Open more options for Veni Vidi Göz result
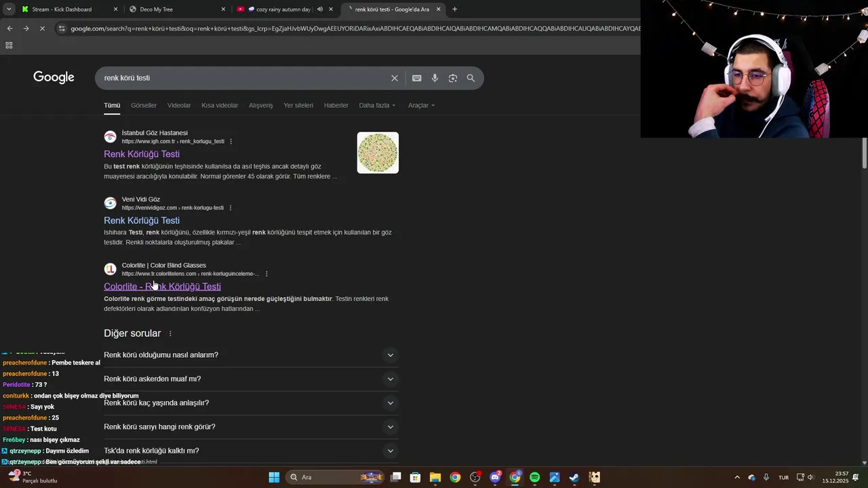 click(x=231, y=208)
